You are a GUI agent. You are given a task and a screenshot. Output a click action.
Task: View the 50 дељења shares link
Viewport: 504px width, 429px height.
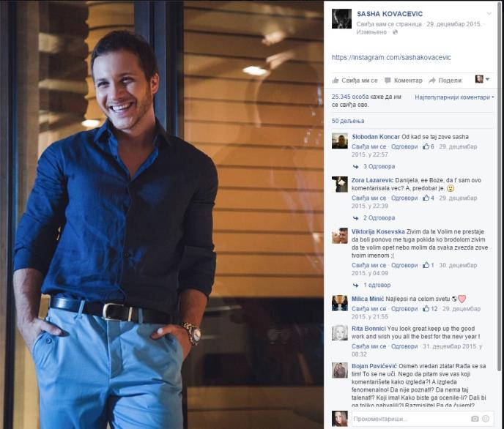click(348, 121)
